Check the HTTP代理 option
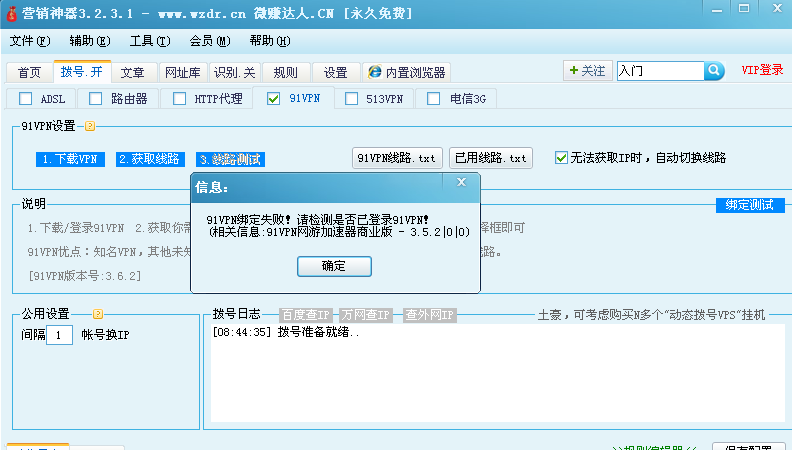 click(179, 98)
